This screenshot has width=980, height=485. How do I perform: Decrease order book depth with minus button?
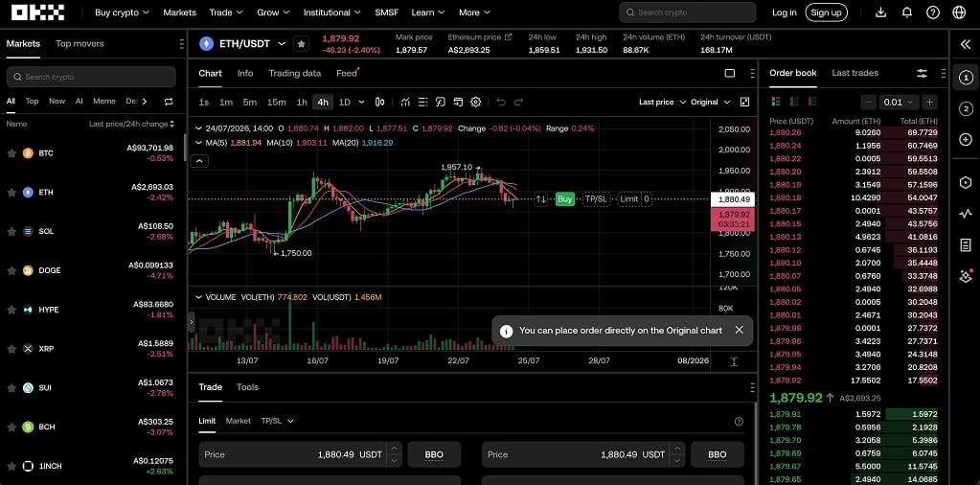[x=868, y=102]
